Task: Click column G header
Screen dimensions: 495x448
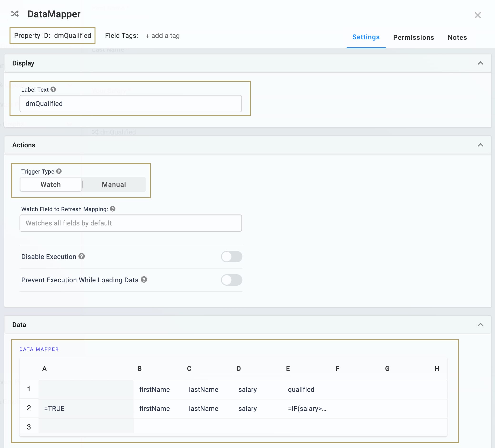Action: pos(387,368)
